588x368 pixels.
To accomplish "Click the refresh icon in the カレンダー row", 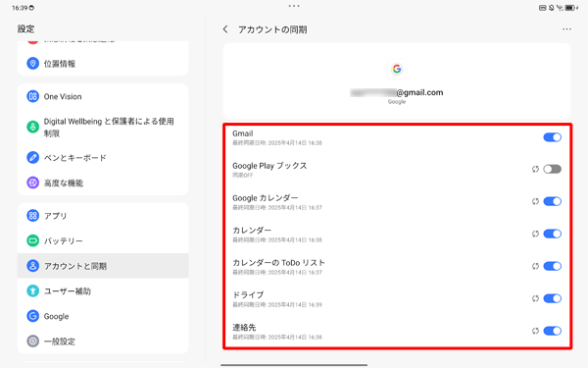I will [x=535, y=234].
